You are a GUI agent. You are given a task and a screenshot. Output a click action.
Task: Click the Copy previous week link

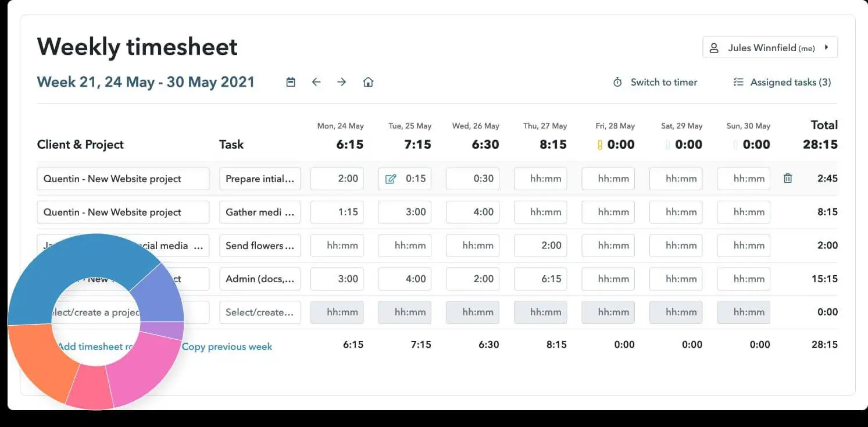227,347
